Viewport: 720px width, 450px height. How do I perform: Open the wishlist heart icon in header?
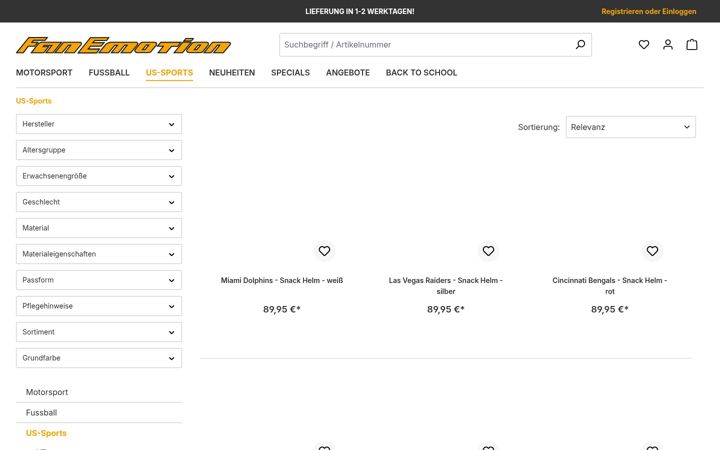point(644,45)
